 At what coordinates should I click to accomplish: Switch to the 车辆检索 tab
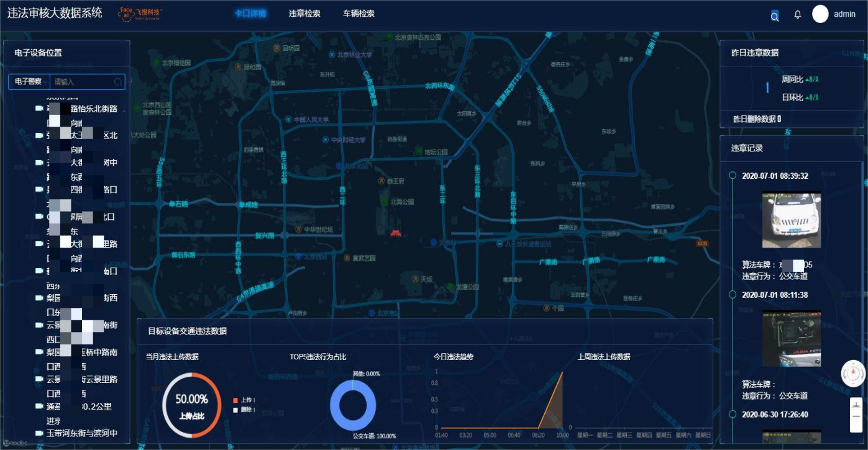pyautogui.click(x=359, y=13)
